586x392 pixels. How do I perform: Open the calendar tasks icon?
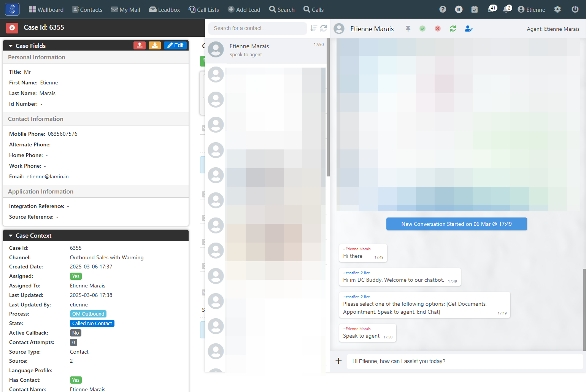[475, 10]
